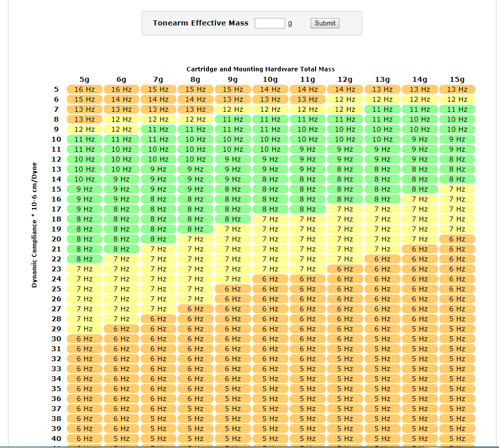The width and height of the screenshot is (499, 448).
Task: Click 16 Hz cell in row 5, 5g column
Action: pos(84,89)
